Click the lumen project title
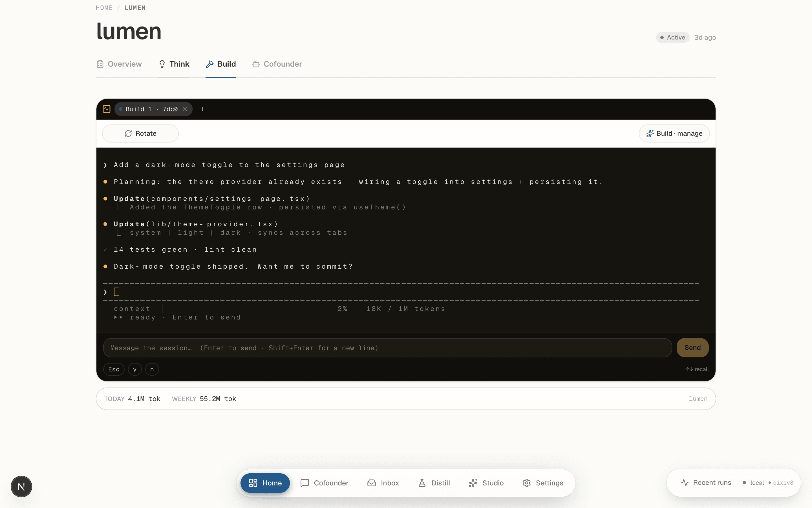812x508 pixels. (129, 31)
